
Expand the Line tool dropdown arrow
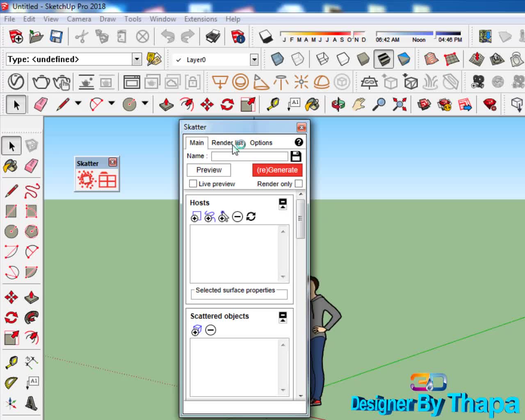(x=78, y=103)
